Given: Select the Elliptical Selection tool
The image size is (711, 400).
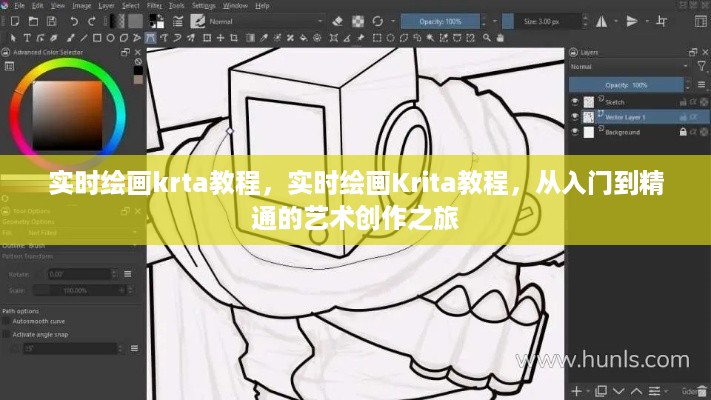Looking at the screenshot, I should click(390, 38).
